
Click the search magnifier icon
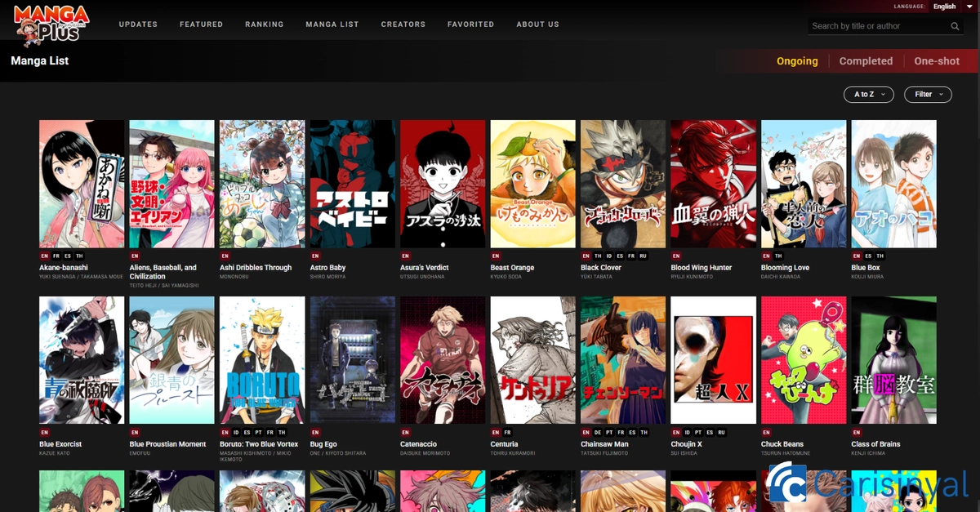pos(955,26)
